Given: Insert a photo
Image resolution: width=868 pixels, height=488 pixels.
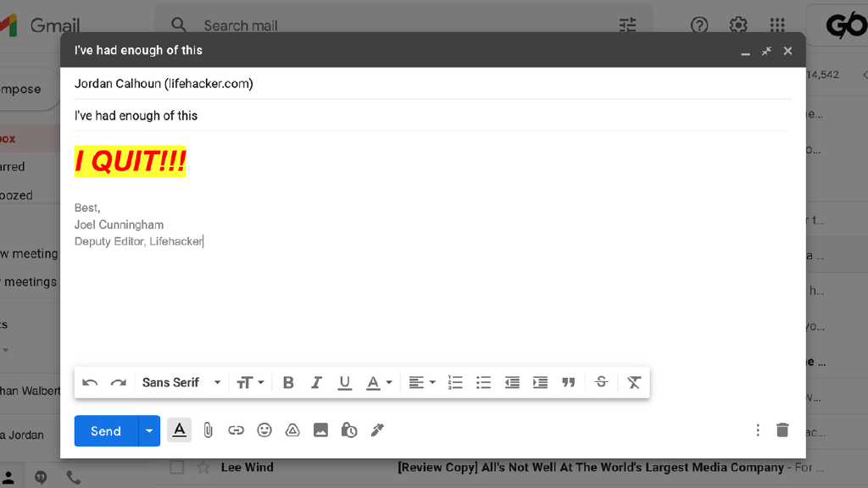Looking at the screenshot, I should click(x=320, y=430).
